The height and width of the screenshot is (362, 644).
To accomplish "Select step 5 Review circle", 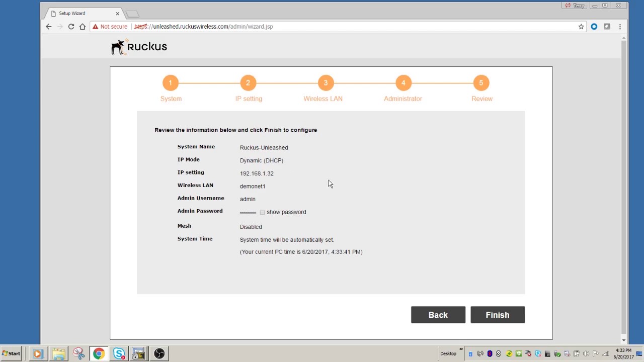I will pyautogui.click(x=481, y=83).
